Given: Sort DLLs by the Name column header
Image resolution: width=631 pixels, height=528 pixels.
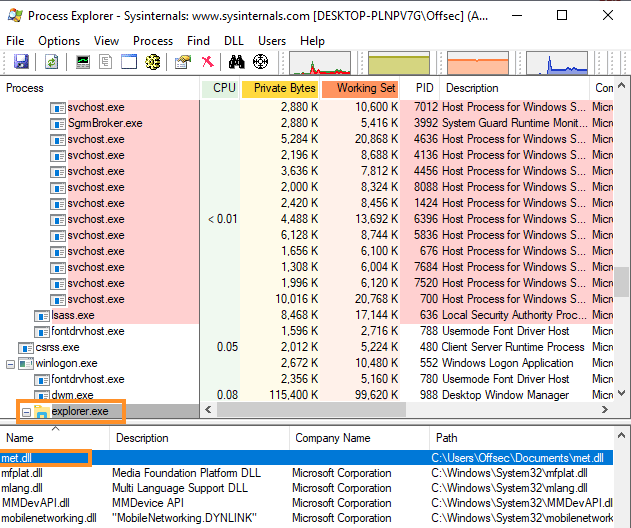Looking at the screenshot, I should click(x=55, y=438).
